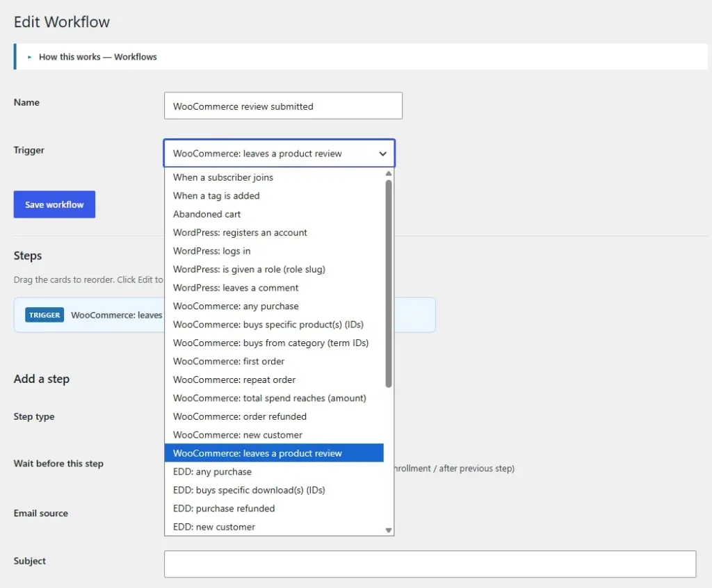Click the 'Name' field label
Viewport: 712px width, 588px height.
point(26,102)
